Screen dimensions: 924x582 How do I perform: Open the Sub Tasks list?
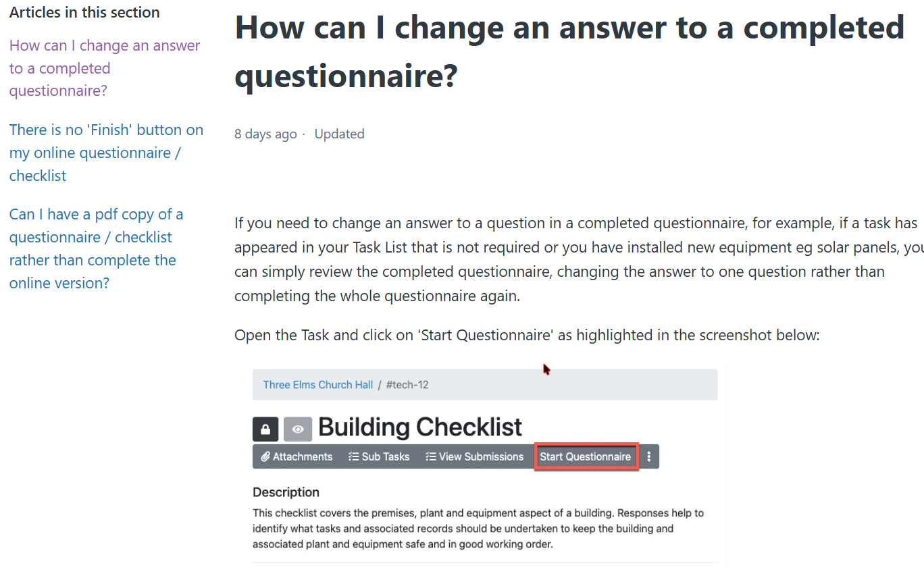point(379,456)
